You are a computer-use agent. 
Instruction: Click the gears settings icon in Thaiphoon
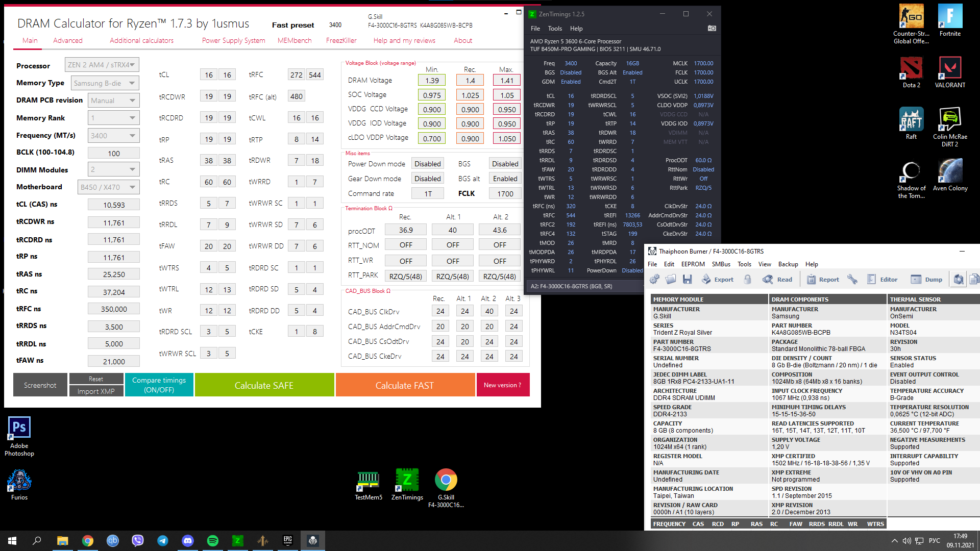pos(654,280)
